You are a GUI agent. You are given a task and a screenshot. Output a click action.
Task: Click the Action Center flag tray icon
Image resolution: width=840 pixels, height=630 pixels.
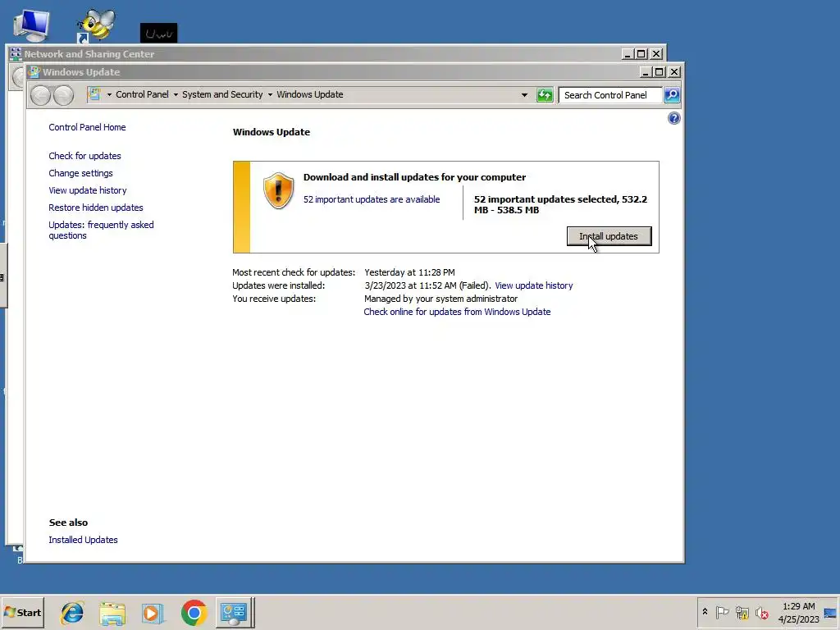[722, 612]
